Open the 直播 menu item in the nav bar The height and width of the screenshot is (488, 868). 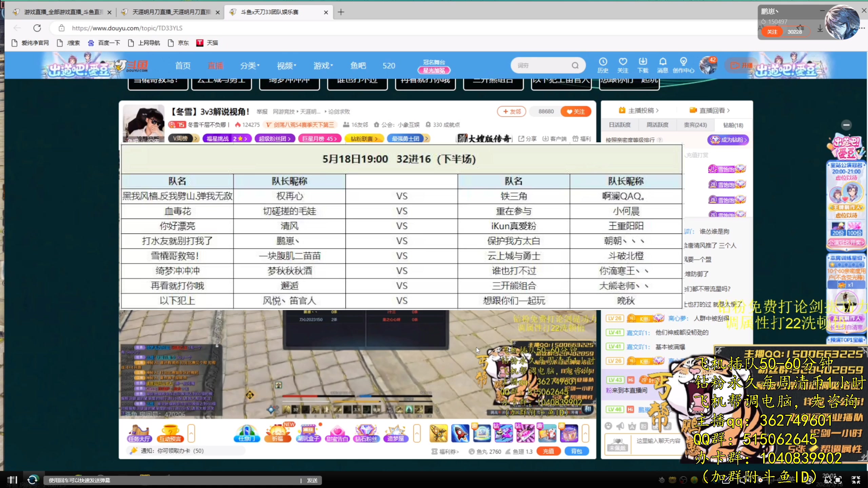pyautogui.click(x=216, y=65)
